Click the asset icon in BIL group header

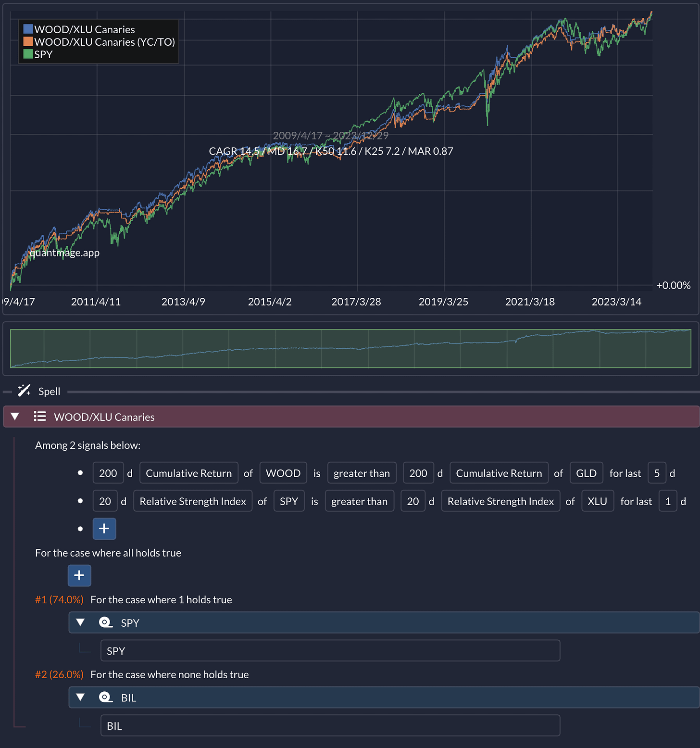pyautogui.click(x=106, y=697)
